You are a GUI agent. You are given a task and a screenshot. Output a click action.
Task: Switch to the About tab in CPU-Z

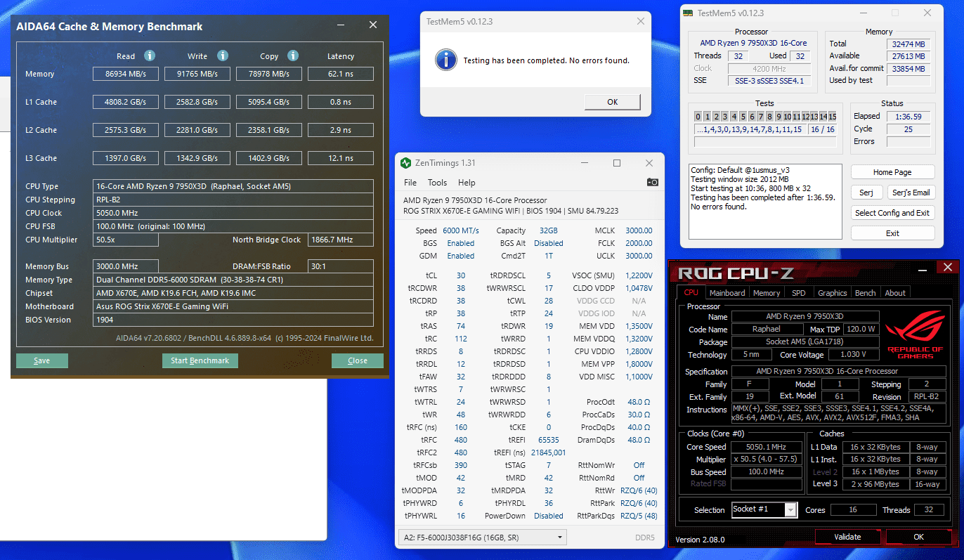(895, 293)
